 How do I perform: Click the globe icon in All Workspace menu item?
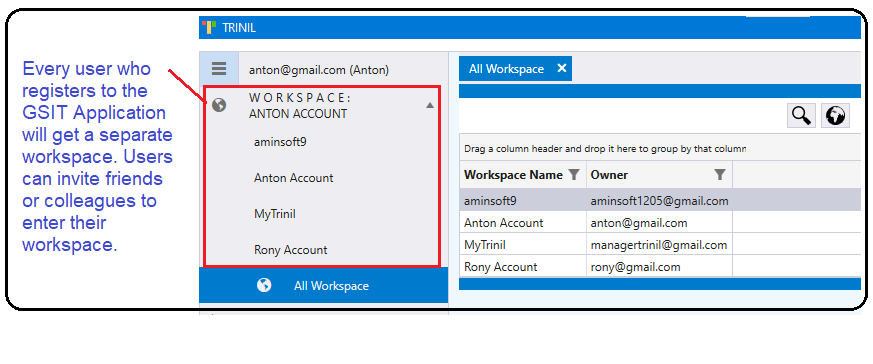coord(264,286)
